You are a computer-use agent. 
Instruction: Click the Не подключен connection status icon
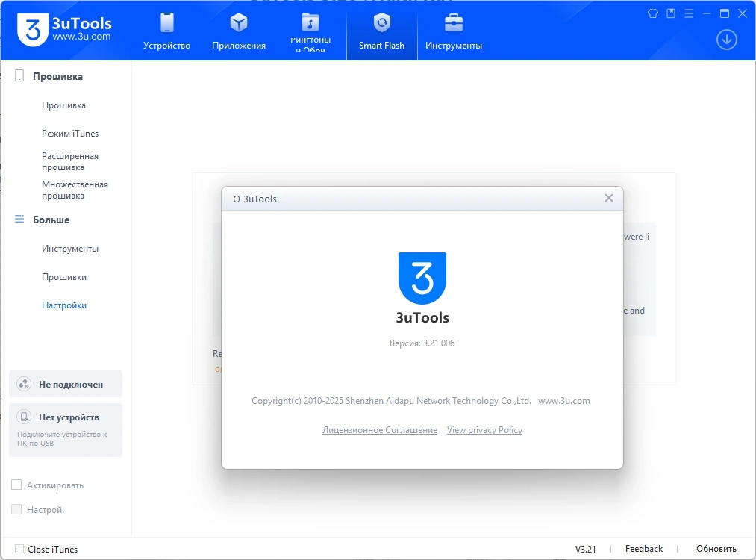pyautogui.click(x=24, y=384)
